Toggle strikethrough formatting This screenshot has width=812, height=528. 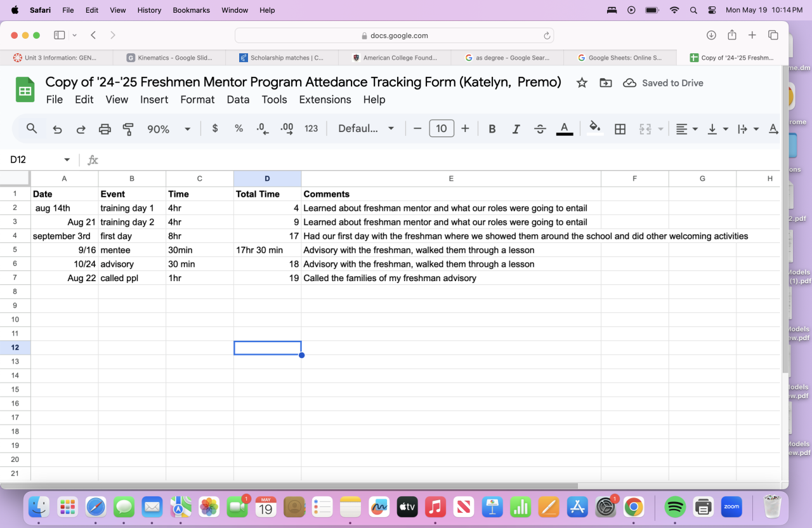540,129
